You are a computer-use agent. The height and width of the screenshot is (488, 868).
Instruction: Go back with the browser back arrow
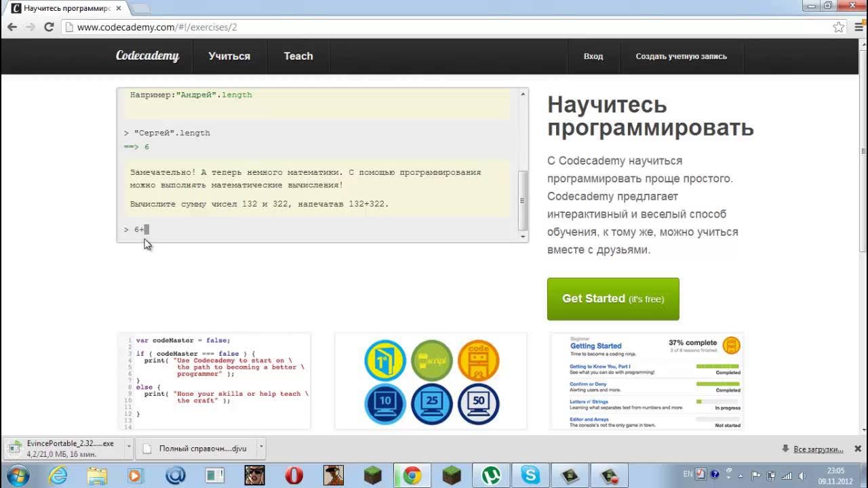pos(12,27)
